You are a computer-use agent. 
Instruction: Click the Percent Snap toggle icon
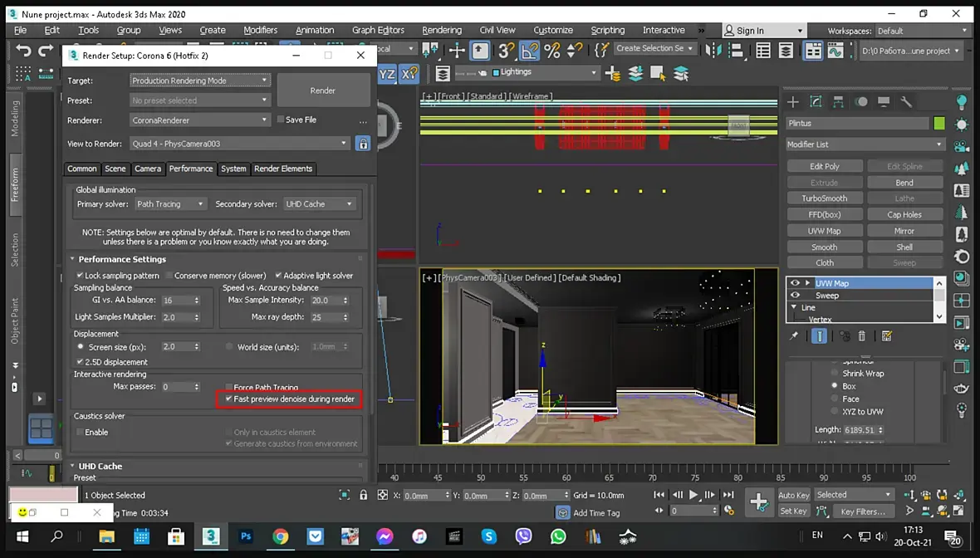point(551,51)
